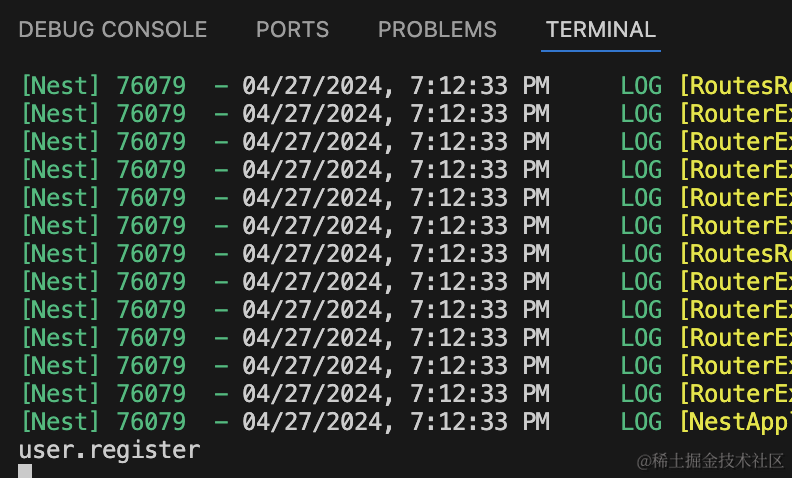Click process ID 76079 on the top line
The image size is (792, 478).
(x=152, y=86)
